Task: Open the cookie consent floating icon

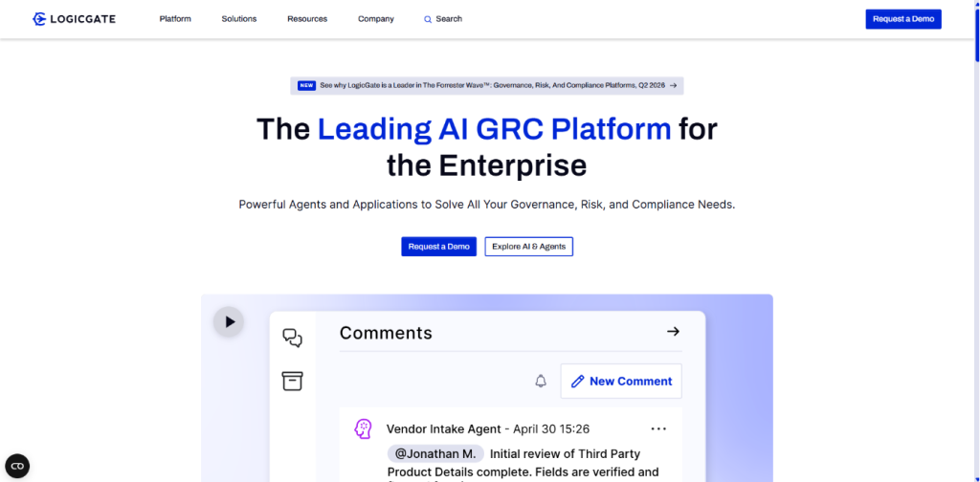Action: click(x=17, y=466)
